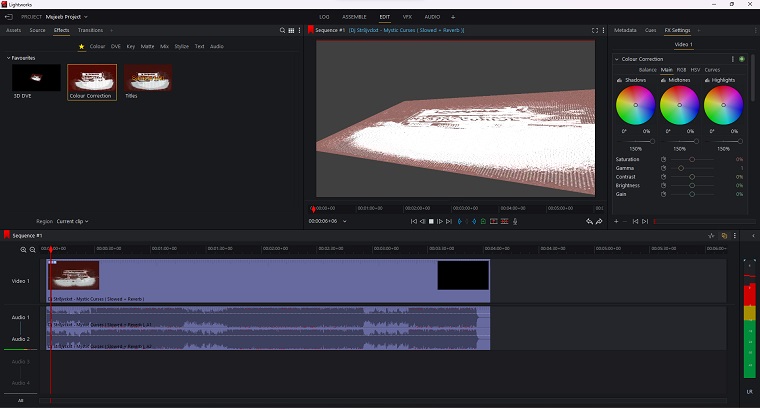Switch effects view to grid tiles icon
760x408 pixels.
[291, 30]
